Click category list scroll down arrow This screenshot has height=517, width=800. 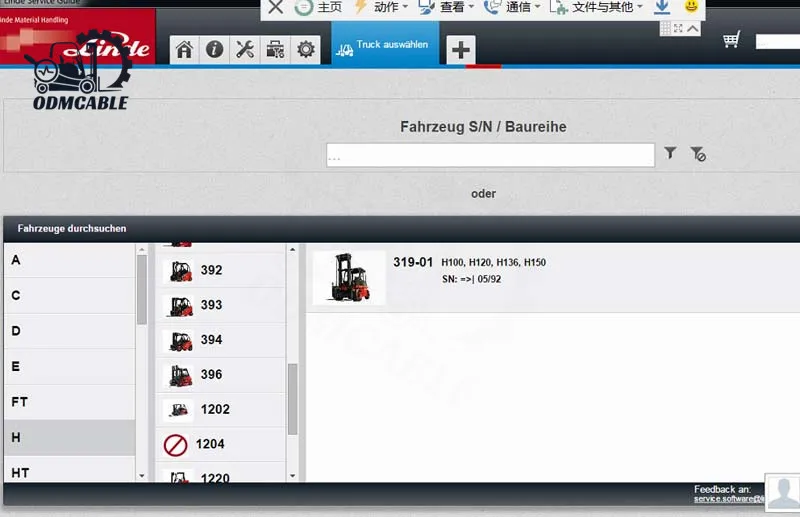pos(142,476)
